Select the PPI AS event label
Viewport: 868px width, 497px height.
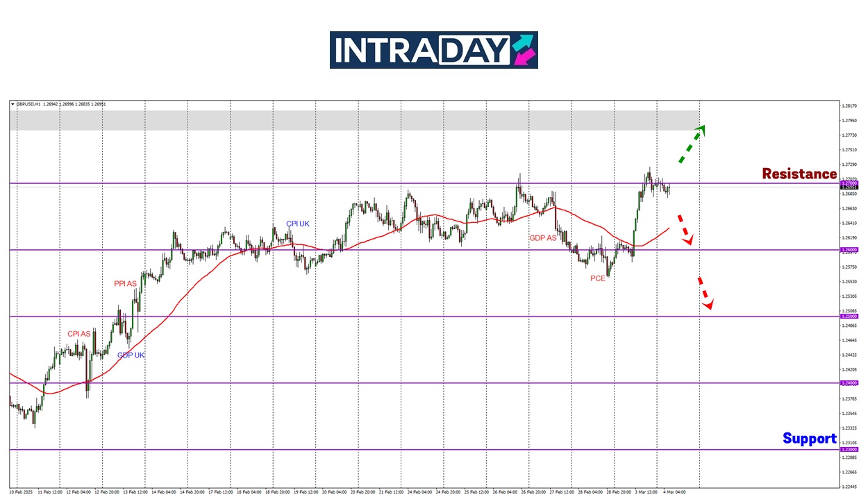[125, 283]
